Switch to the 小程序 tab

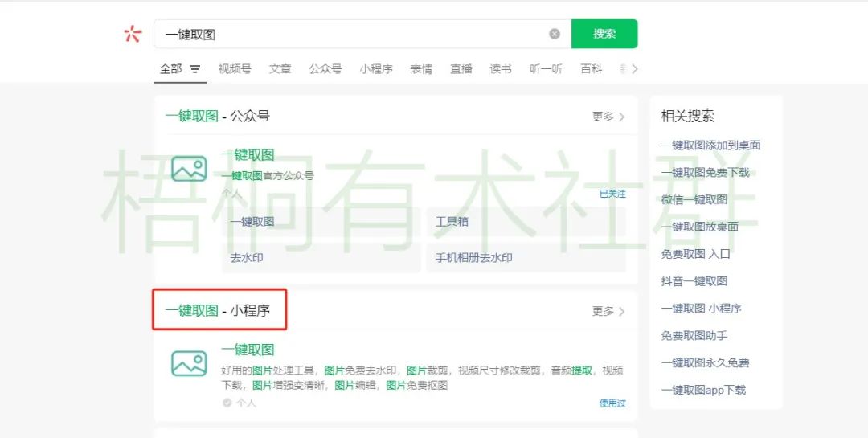pyautogui.click(x=376, y=69)
